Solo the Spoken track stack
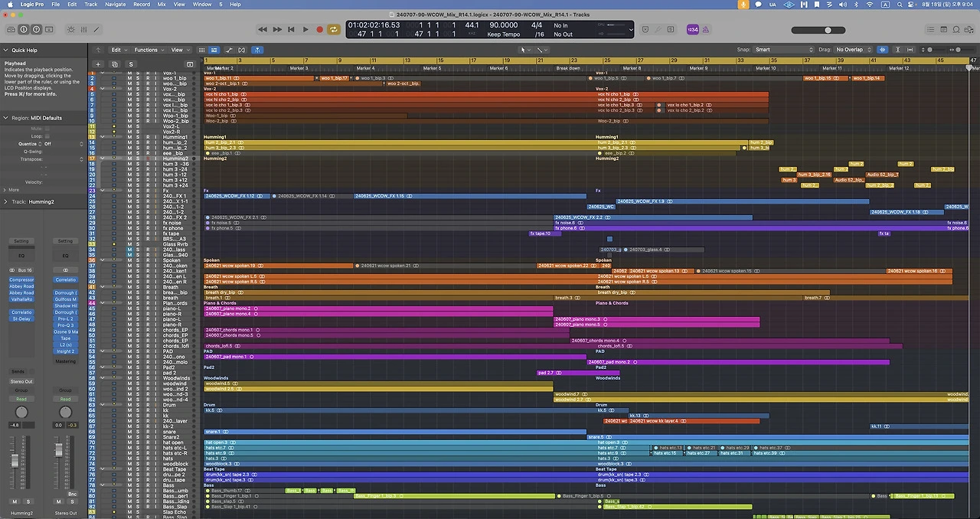Image resolution: width=980 pixels, height=519 pixels. 139,260
